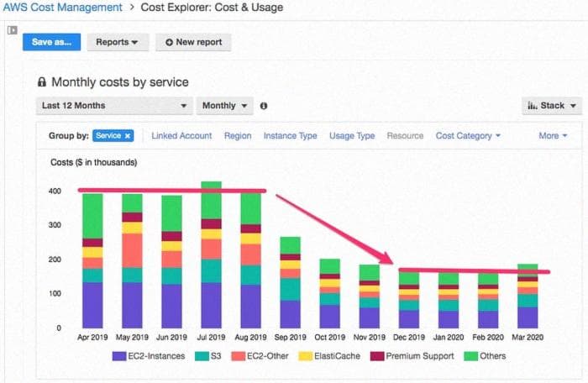This screenshot has height=383, width=588.
Task: Expand the Cost Category dropdown
Action: (468, 136)
